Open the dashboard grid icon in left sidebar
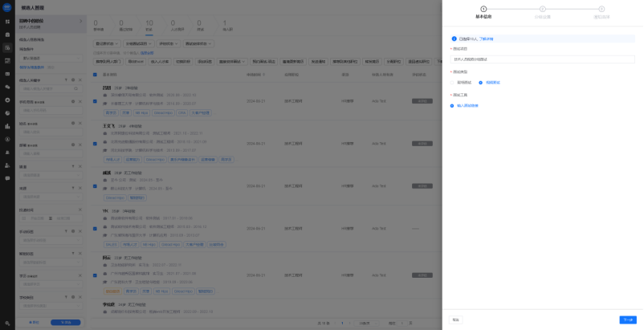The width and height of the screenshot is (644, 330). coord(7,22)
